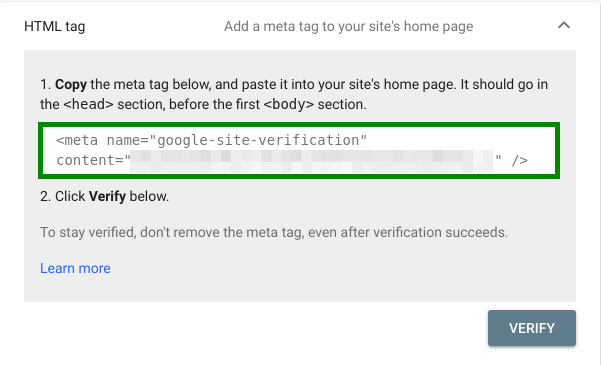Click inside the meta tag code box
Viewport: 601px width, 365px height.
(x=299, y=150)
